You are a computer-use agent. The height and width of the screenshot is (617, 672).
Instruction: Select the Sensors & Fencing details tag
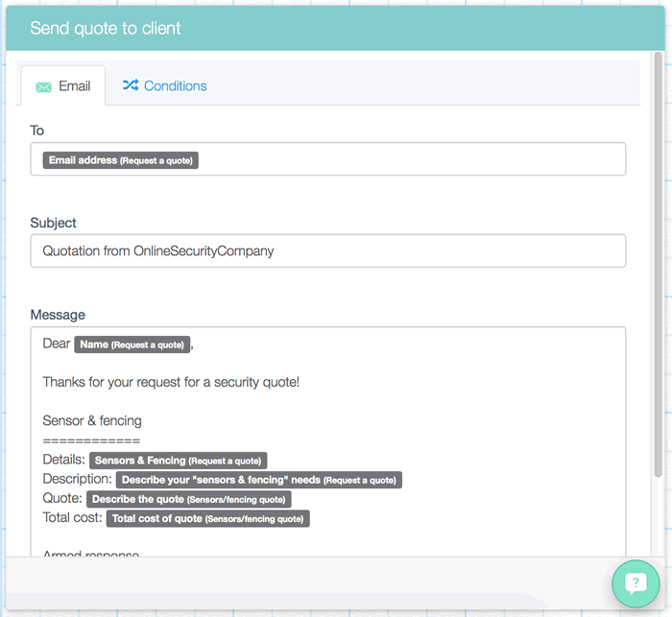point(179,461)
